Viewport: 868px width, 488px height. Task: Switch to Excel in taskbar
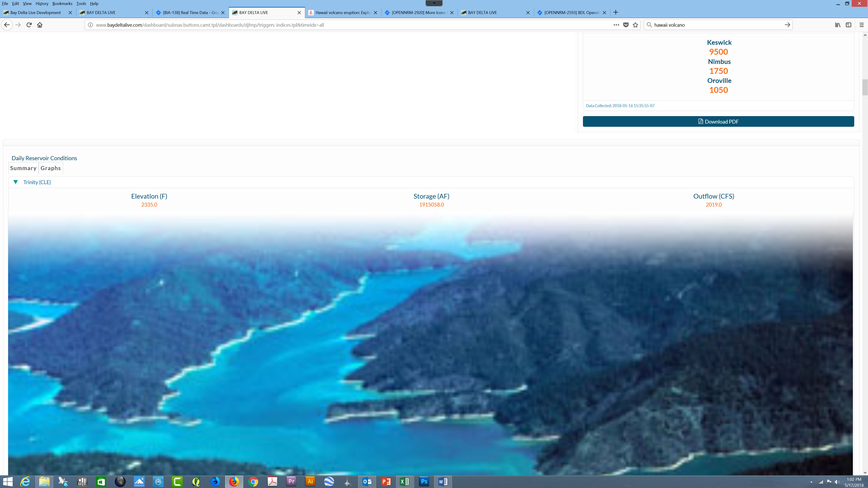405,482
